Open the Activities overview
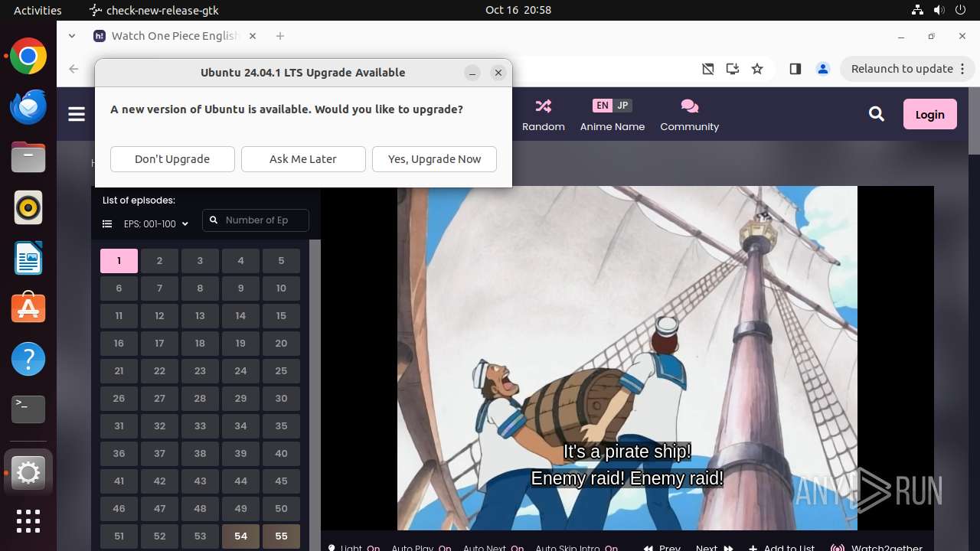This screenshot has width=980, height=551. (38, 10)
